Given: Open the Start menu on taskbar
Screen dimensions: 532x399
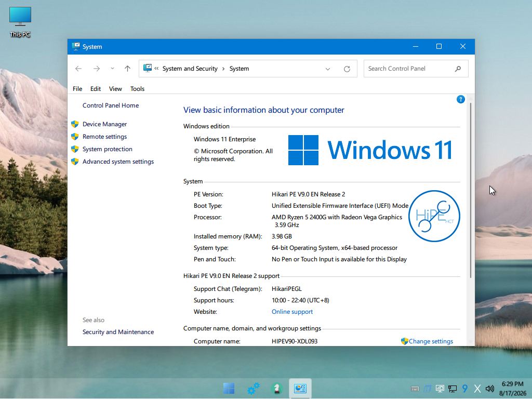Looking at the screenshot, I should click(229, 389).
